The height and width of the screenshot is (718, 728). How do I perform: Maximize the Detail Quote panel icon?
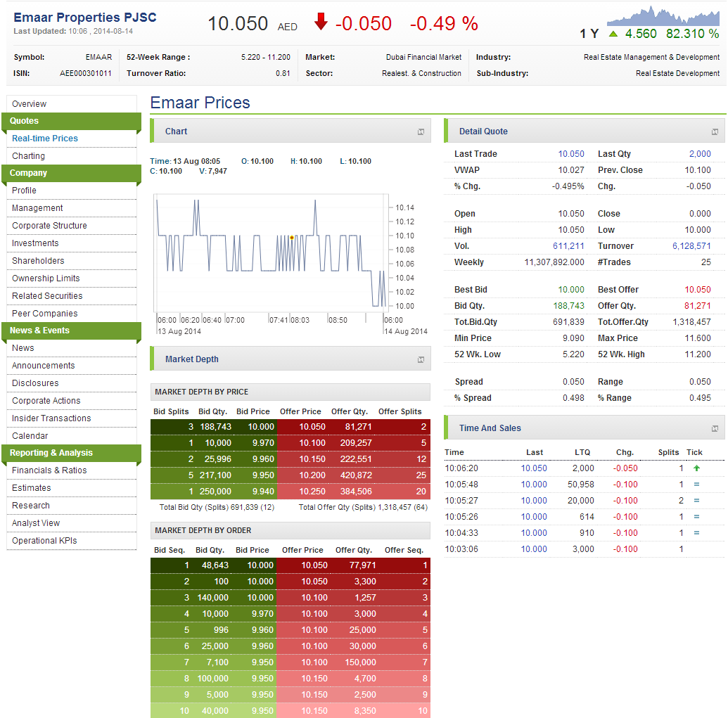pyautogui.click(x=715, y=132)
